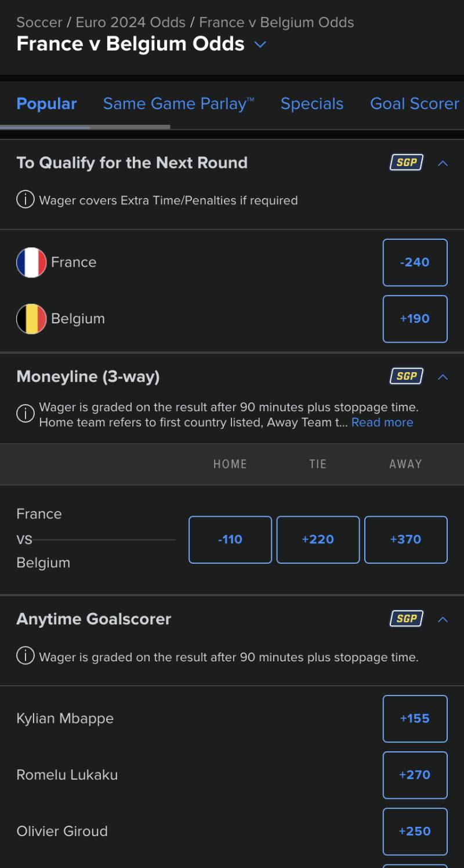Click info icon under Anytime Goalscorer heading

pyautogui.click(x=25, y=657)
